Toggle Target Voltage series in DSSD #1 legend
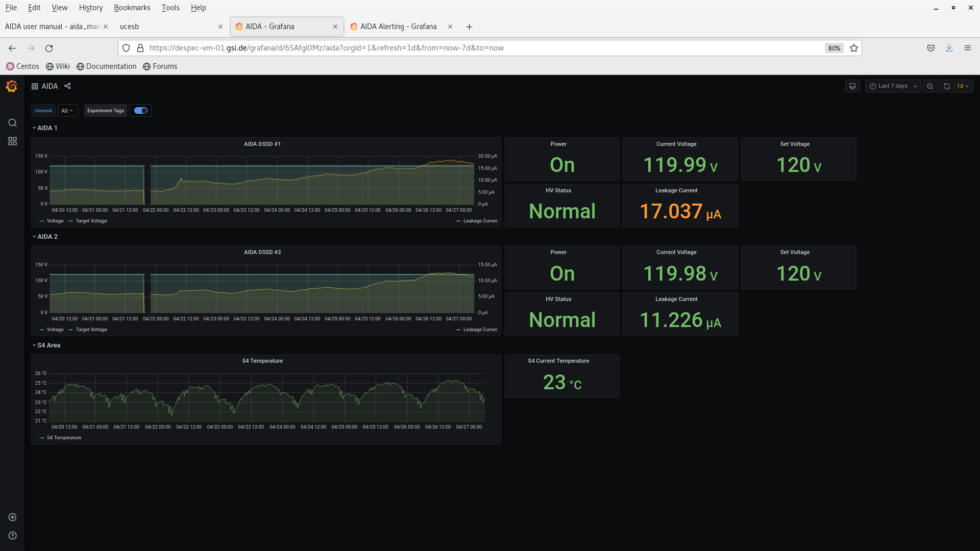The width and height of the screenshot is (980, 551). point(91,221)
